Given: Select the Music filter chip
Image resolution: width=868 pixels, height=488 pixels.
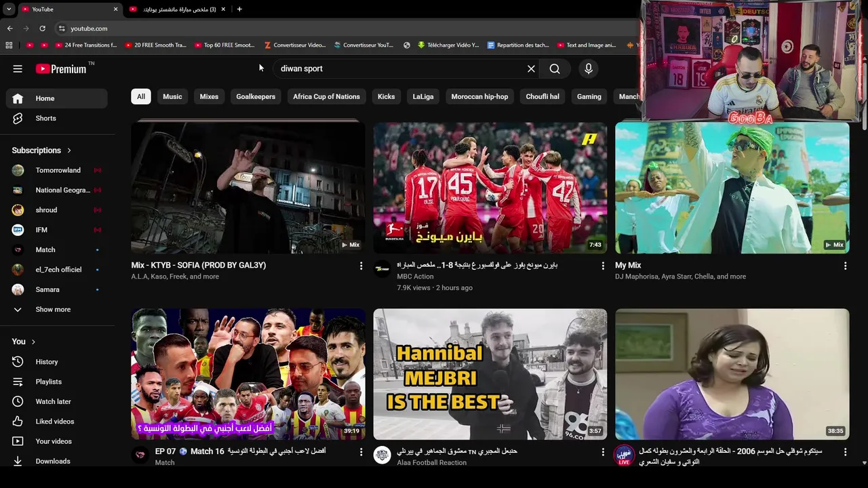Looking at the screenshot, I should click(x=172, y=96).
